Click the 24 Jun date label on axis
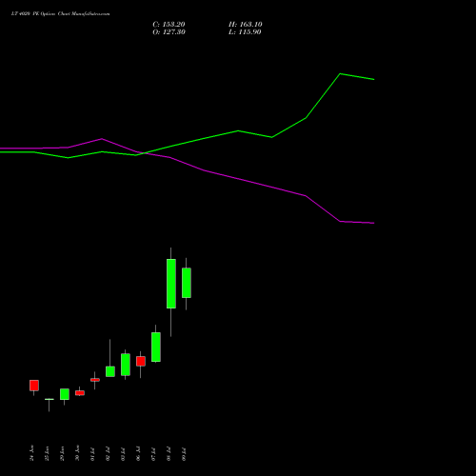476x476 pixels. click(31, 453)
